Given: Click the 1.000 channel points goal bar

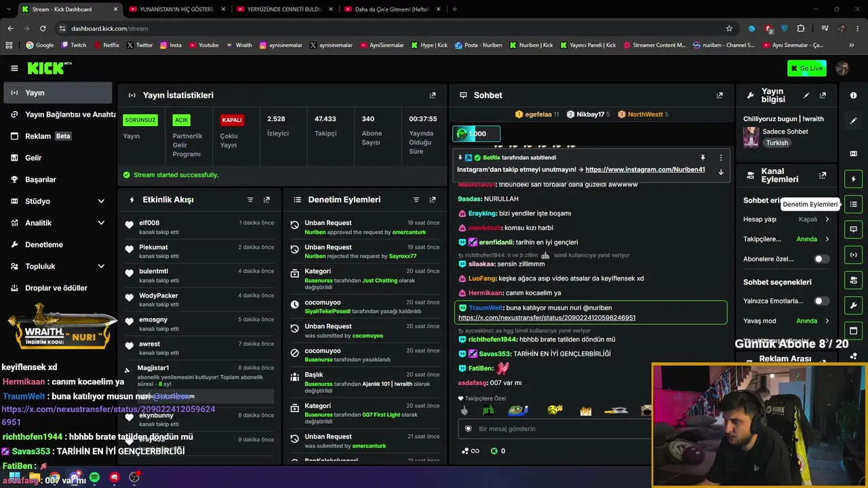Looking at the screenshot, I should [476, 134].
